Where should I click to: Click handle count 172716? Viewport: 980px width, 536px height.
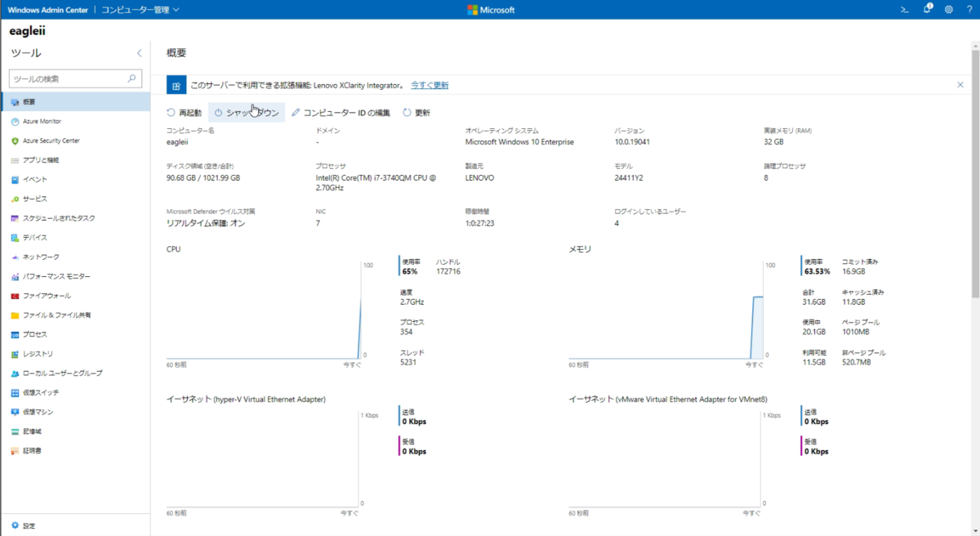click(x=448, y=272)
